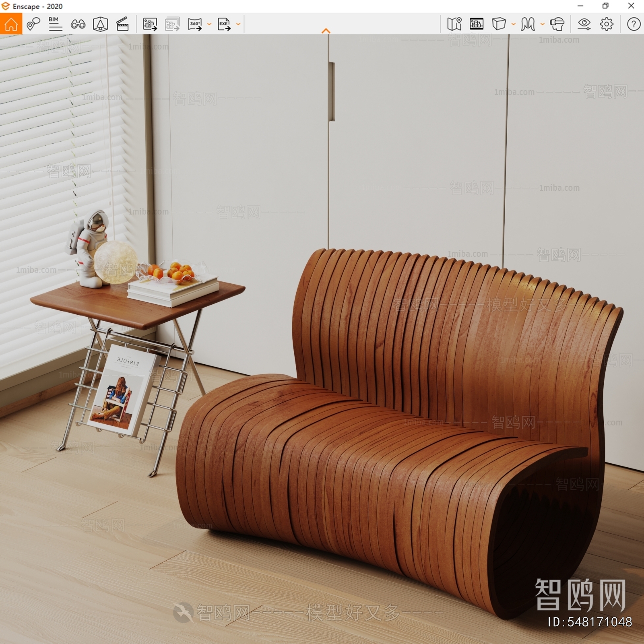
Task: Click the Batch Rendering icon
Action: (172, 24)
